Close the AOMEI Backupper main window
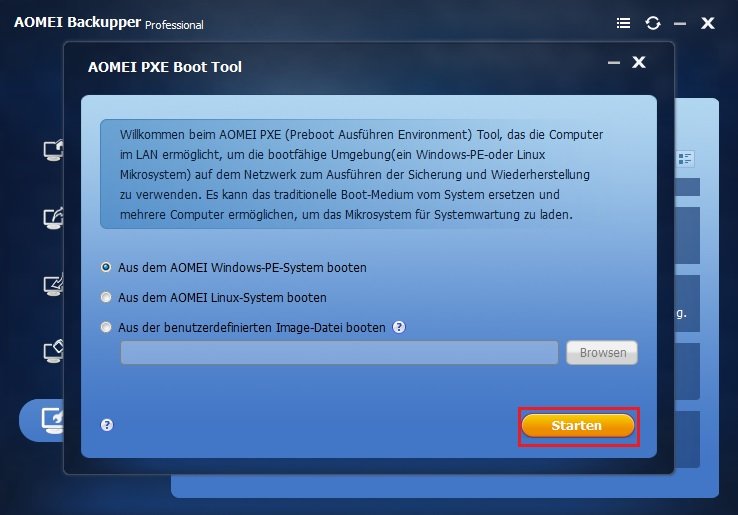This screenshot has height=515, width=738. [x=708, y=23]
